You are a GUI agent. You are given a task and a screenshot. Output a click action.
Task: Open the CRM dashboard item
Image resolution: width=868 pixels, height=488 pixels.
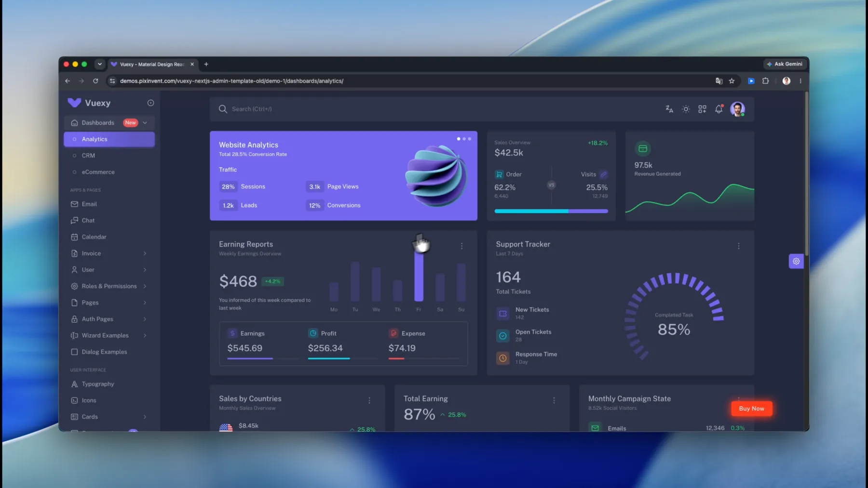(x=109, y=156)
